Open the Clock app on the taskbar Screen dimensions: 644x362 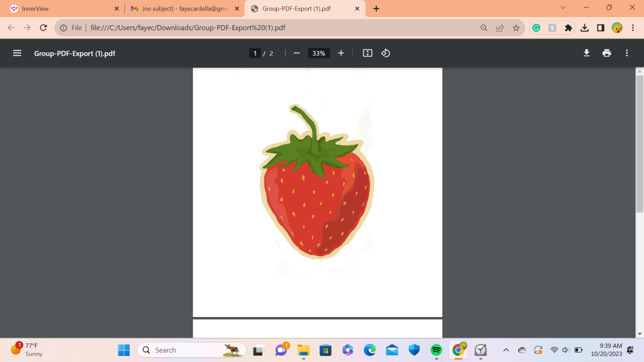[481, 350]
